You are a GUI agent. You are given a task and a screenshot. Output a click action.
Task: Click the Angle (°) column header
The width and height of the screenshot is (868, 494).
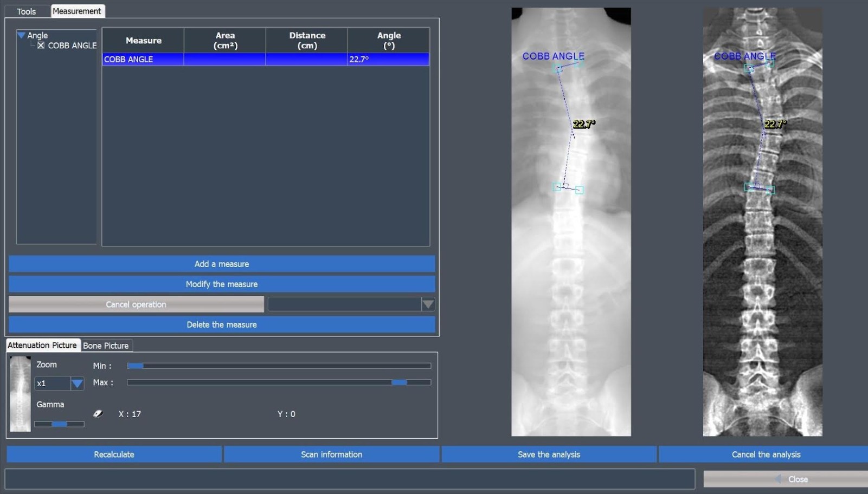pos(389,41)
